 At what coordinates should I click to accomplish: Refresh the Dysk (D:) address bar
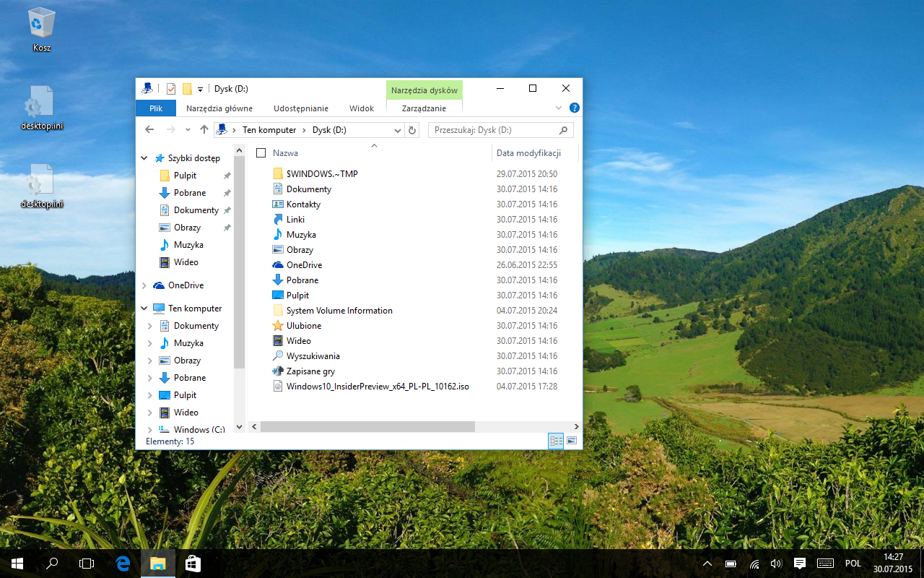click(x=412, y=130)
